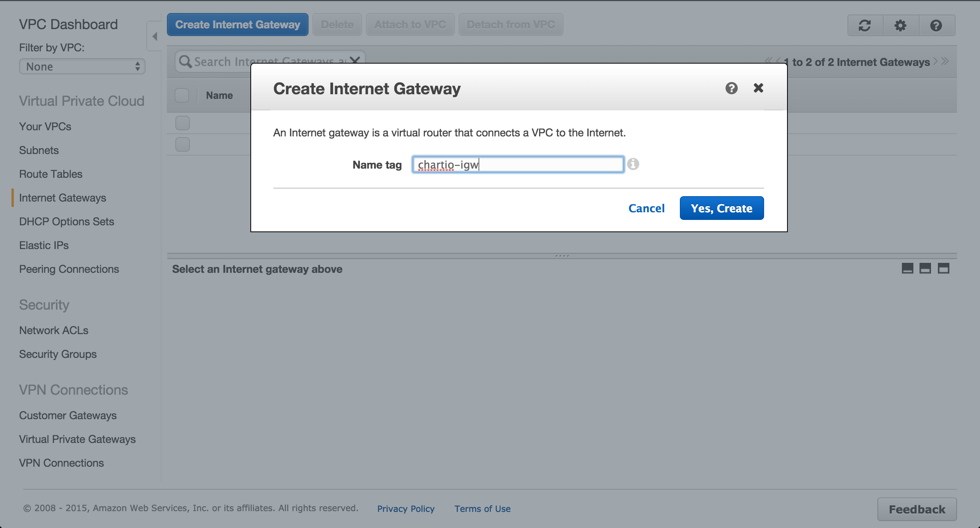Toggle the select-all checkbox in table header
Viewport: 980px width, 528px height.
coord(182,95)
